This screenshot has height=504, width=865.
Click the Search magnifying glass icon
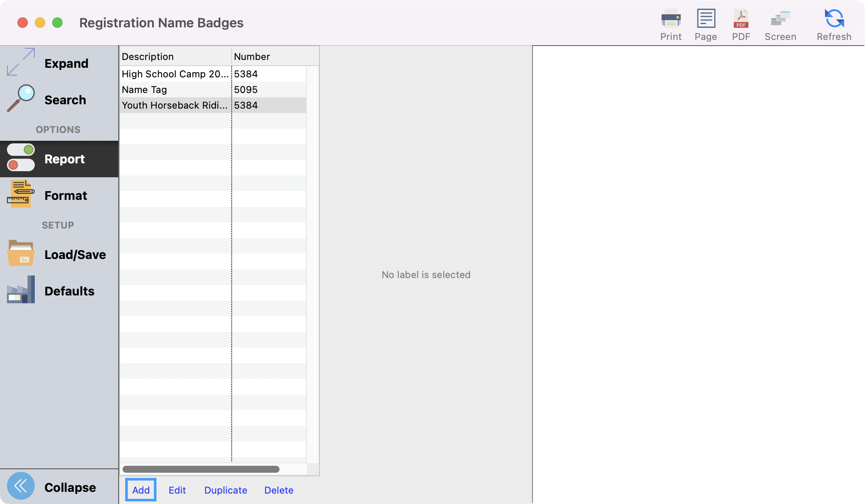pos(21,99)
